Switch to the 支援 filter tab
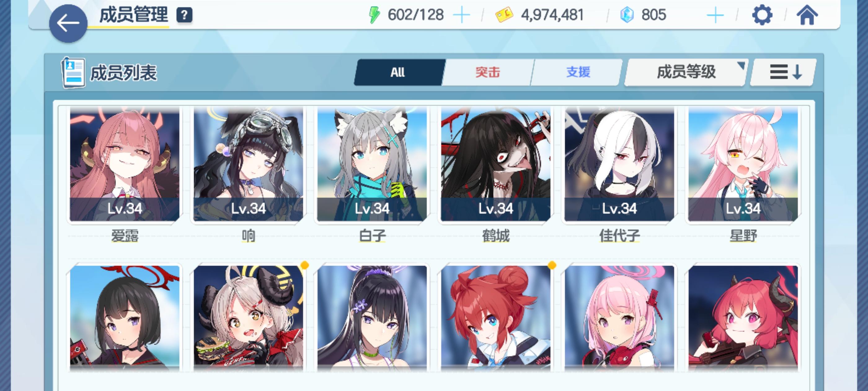 578,72
